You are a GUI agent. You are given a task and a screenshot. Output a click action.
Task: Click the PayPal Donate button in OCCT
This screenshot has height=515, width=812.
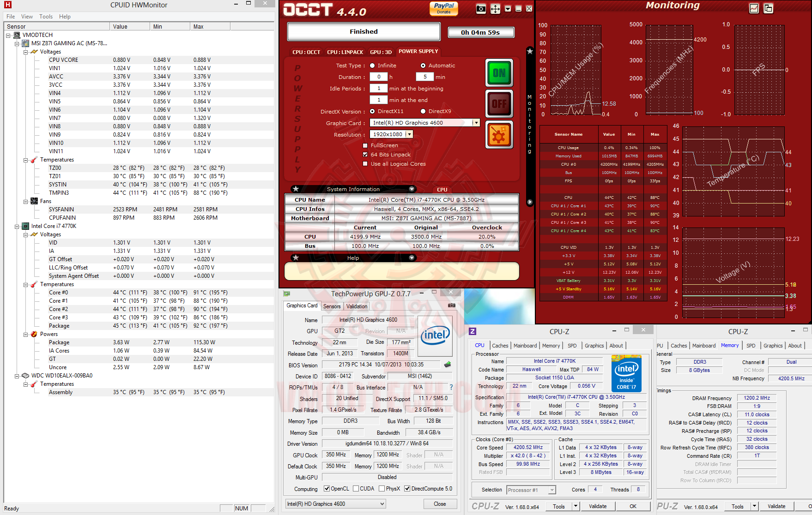tap(443, 8)
